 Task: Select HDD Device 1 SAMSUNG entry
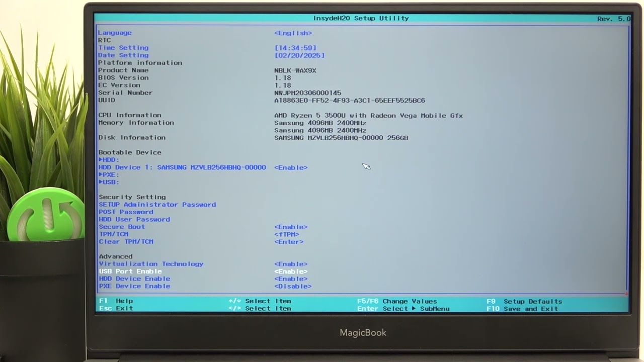[182, 167]
